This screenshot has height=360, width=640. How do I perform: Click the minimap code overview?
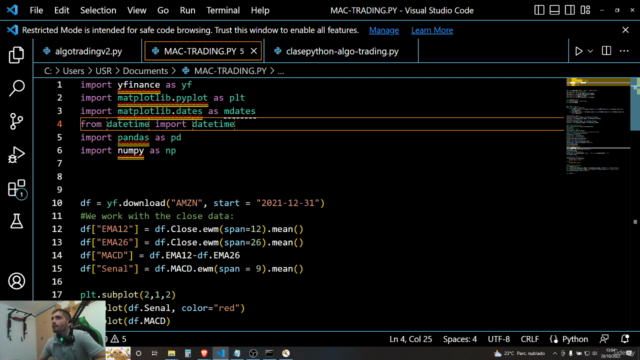598,127
